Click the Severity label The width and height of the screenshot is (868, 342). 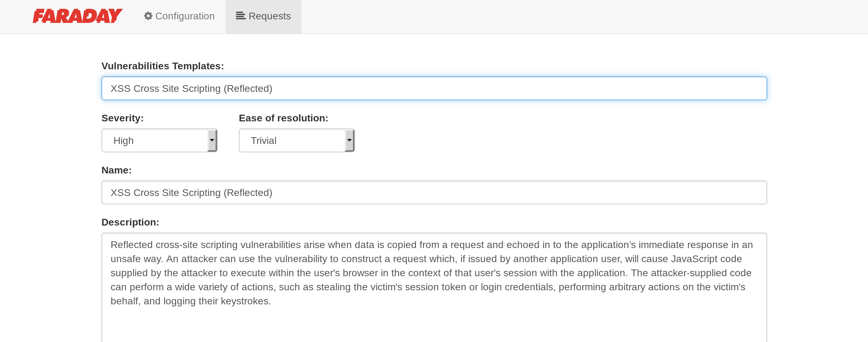pyautogui.click(x=123, y=118)
